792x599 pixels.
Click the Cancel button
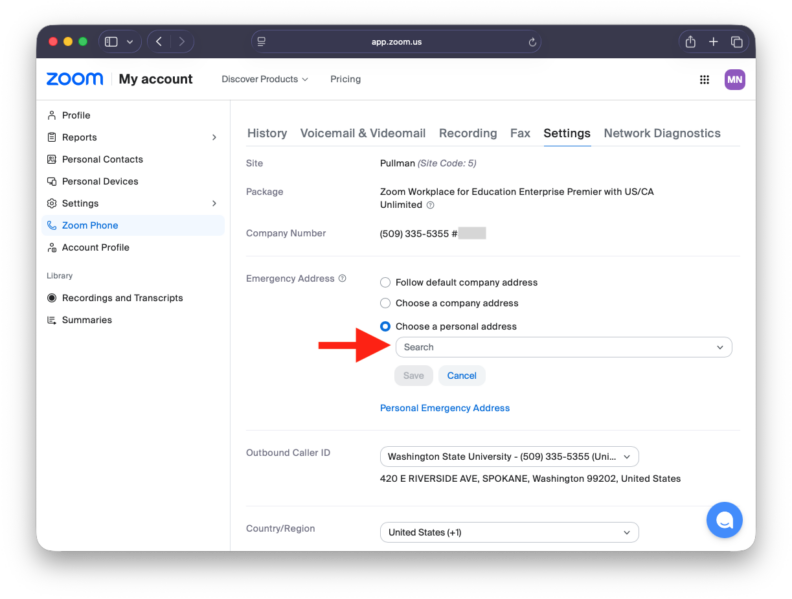pyautogui.click(x=462, y=375)
